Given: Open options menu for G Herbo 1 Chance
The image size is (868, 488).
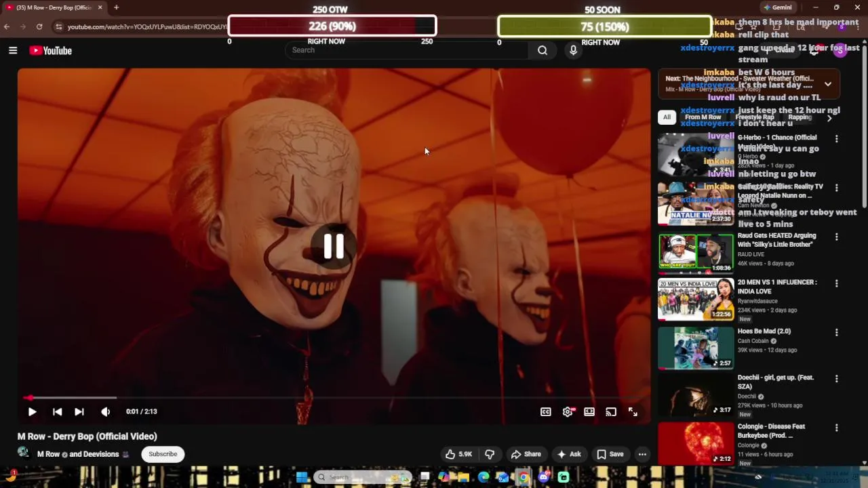Looking at the screenshot, I should tap(836, 139).
